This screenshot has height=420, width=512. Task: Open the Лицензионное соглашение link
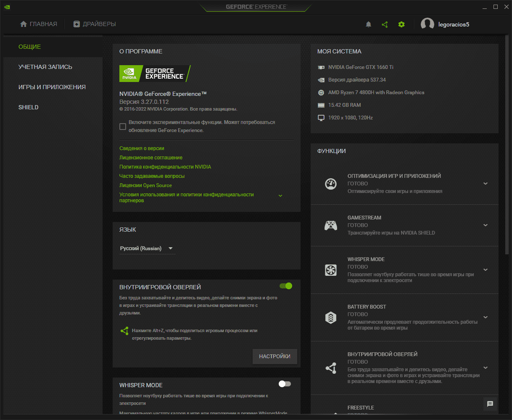point(151,158)
